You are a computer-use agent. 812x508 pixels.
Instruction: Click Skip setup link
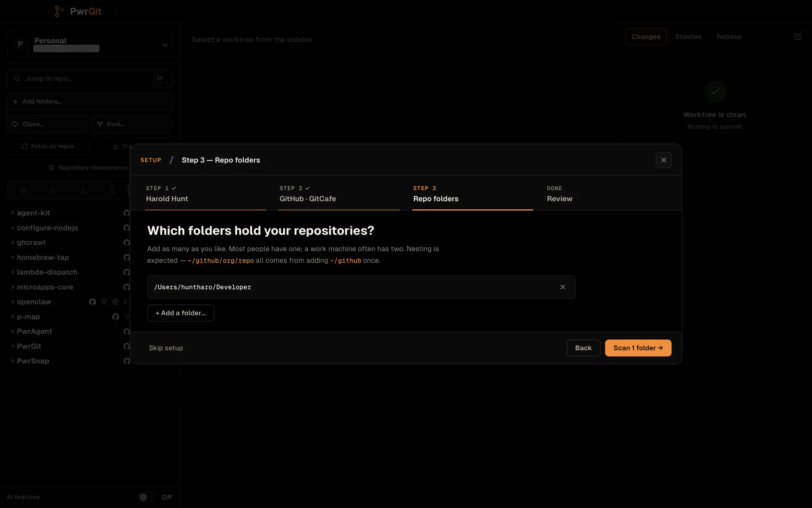166,348
